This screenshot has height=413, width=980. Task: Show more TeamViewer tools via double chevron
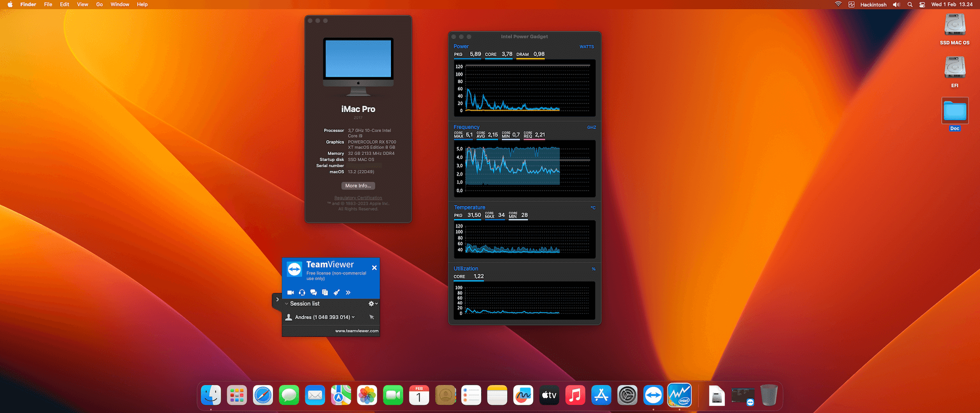pyautogui.click(x=348, y=293)
